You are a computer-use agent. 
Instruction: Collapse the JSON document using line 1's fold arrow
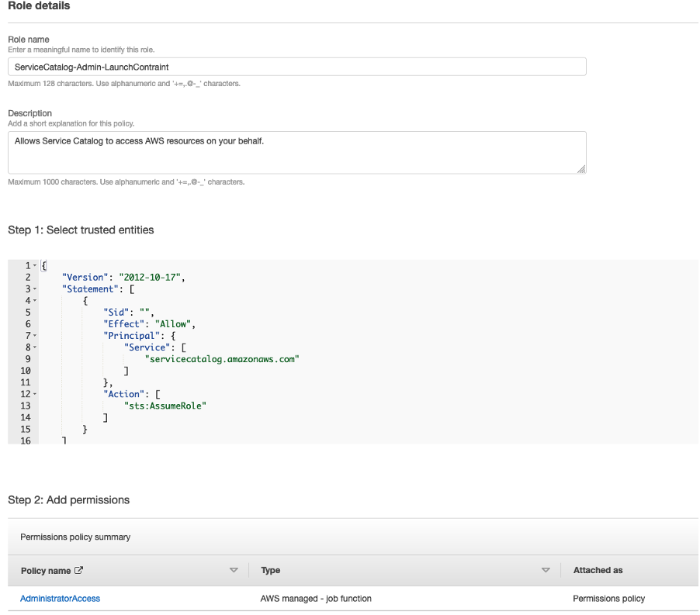pos(33,265)
